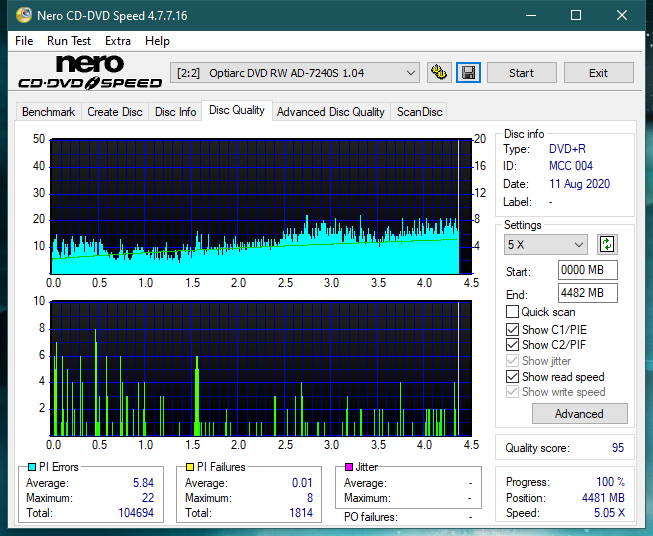Click the End position 4482 MB field
Image resolution: width=653 pixels, height=536 pixels.
point(587,293)
